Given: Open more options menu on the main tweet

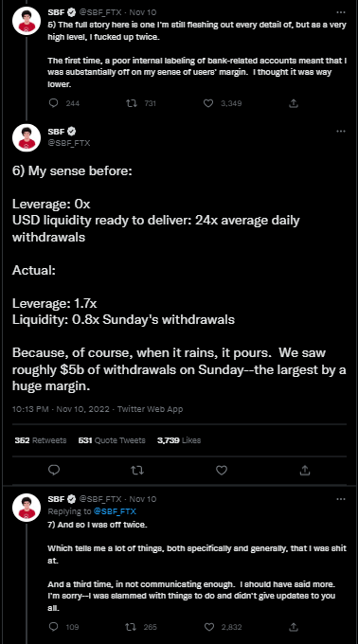Looking at the screenshot, I should pos(341,132).
